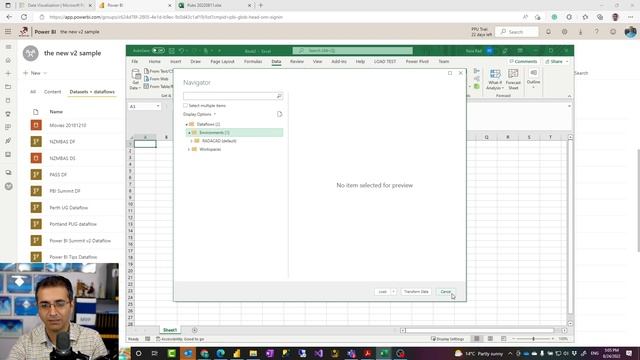Select the Sheet1 worksheet tab

tap(170, 330)
